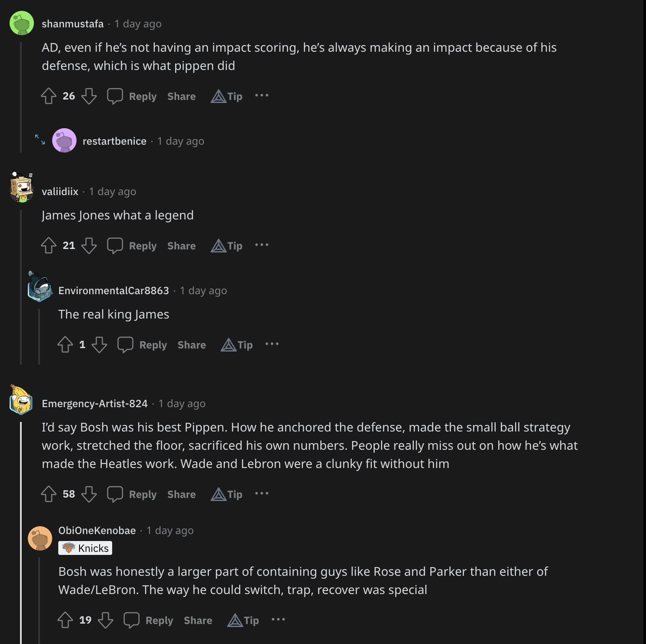Open more options on ObiOneKenobae's comment
Screen dimensions: 646x644
(278, 620)
